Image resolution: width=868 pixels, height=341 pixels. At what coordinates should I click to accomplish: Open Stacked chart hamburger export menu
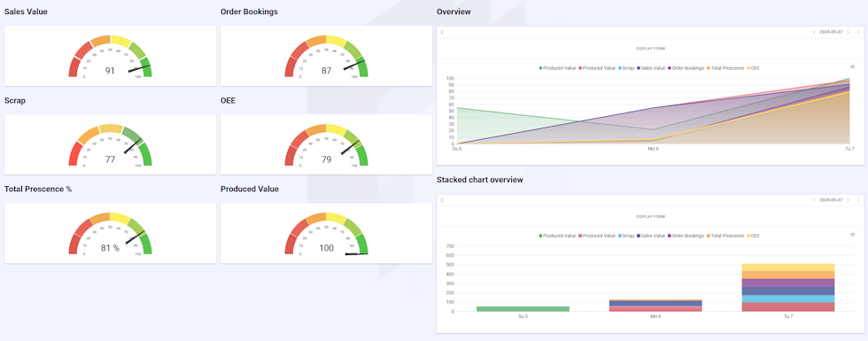[852, 234]
